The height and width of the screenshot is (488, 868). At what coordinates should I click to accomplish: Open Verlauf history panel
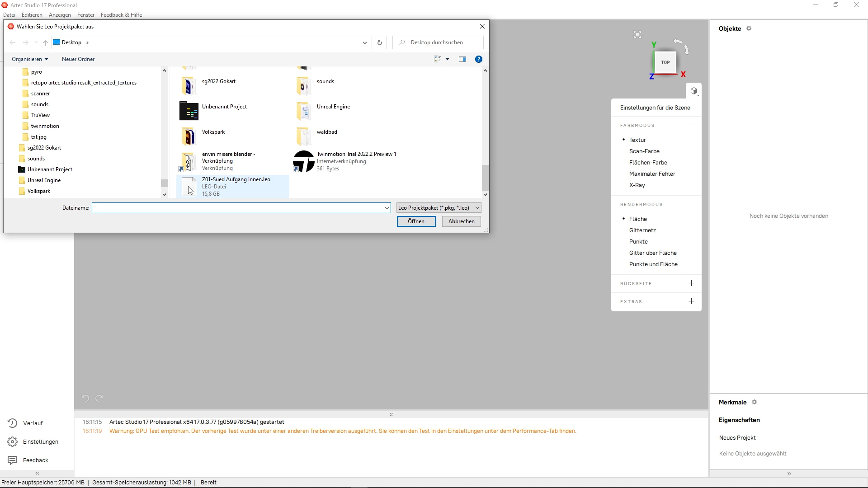25,423
